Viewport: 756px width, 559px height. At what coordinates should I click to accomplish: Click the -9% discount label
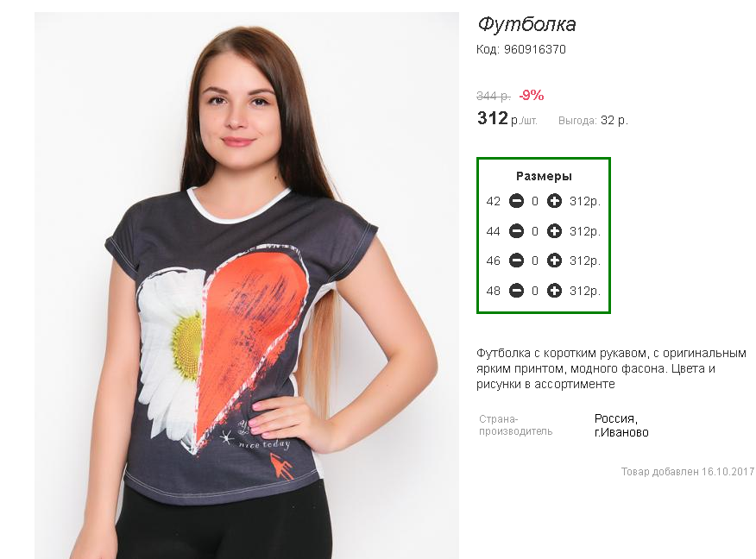[532, 96]
